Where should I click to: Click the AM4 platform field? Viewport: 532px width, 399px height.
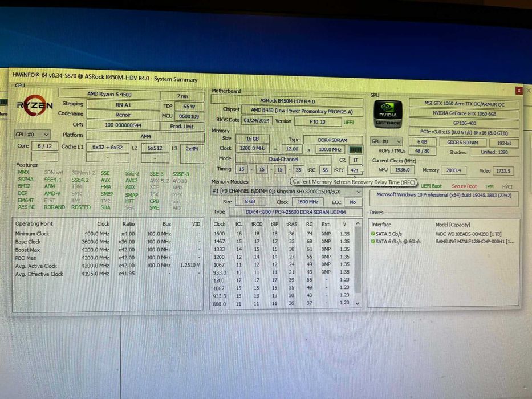tap(145, 136)
